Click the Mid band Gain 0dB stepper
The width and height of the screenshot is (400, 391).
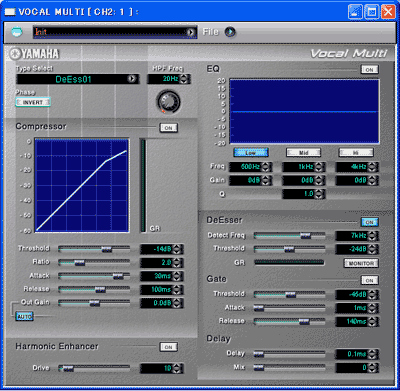coord(319,180)
